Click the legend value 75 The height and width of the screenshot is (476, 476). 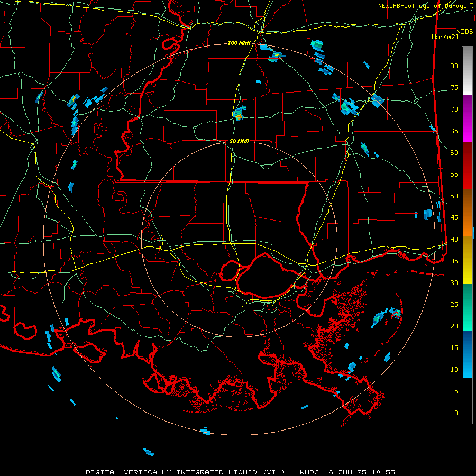(x=454, y=87)
